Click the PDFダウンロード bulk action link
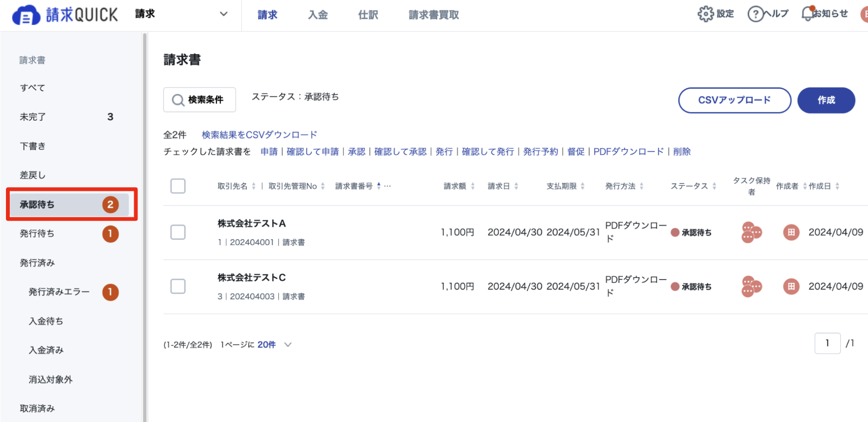This screenshot has height=422, width=868. tap(628, 151)
